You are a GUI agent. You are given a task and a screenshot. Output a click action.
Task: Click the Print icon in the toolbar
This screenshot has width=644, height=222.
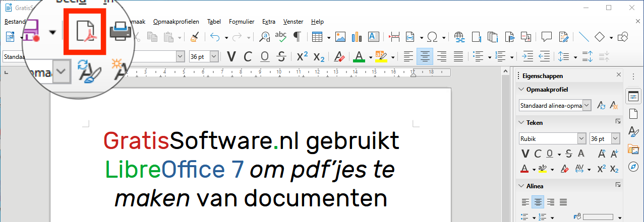click(x=121, y=32)
